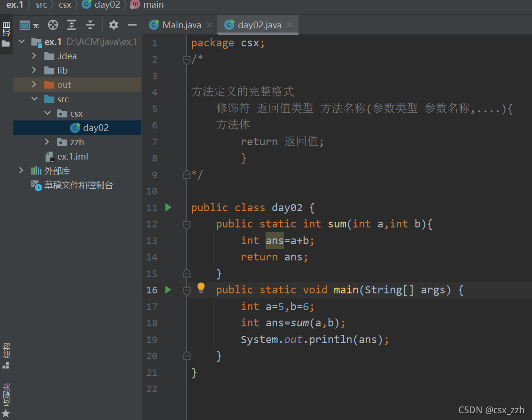Click the .idea folder icon
Screen dimensions: 532x420
[49, 56]
